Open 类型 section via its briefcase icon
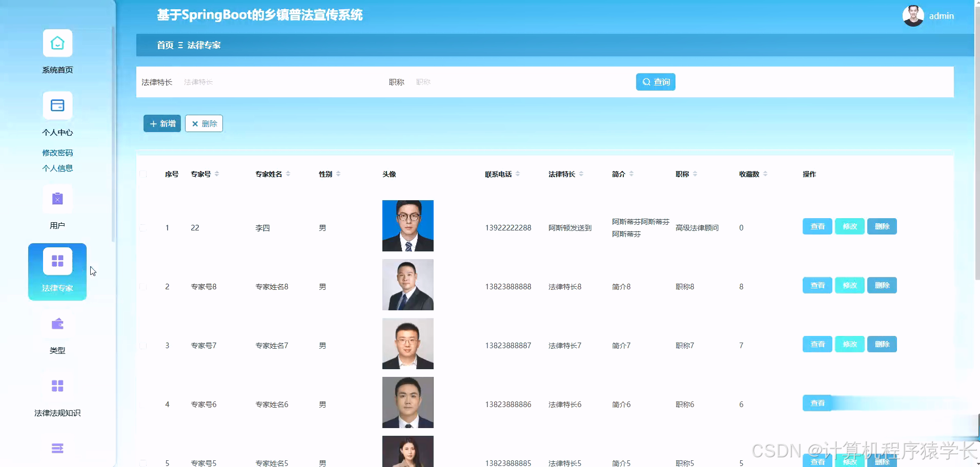The height and width of the screenshot is (467, 980). (x=57, y=324)
